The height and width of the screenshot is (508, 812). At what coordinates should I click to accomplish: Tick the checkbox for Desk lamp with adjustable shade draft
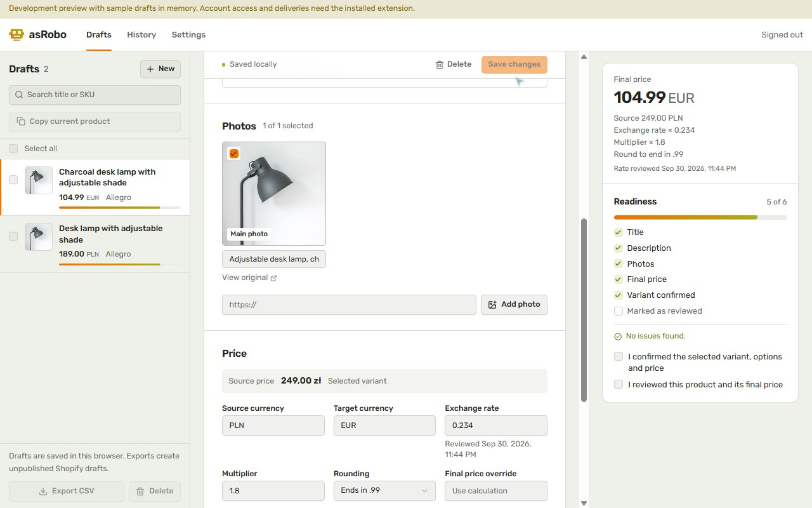coord(13,237)
